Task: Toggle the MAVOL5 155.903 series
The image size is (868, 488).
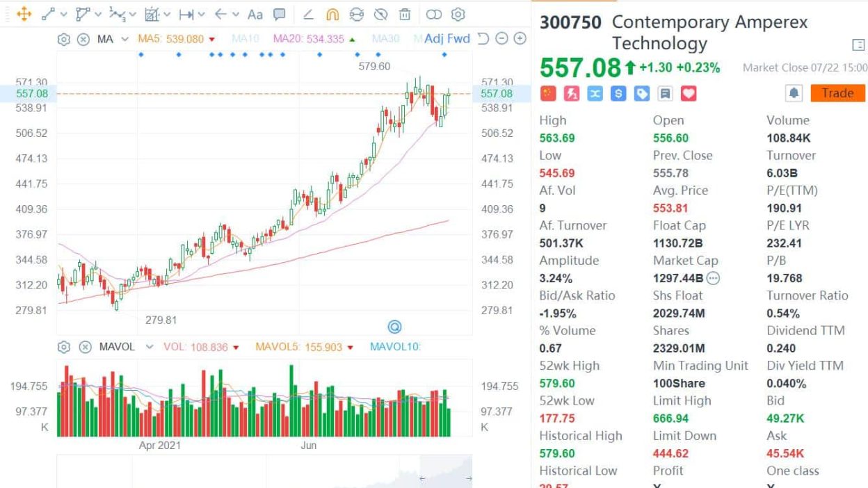Action: click(304, 347)
